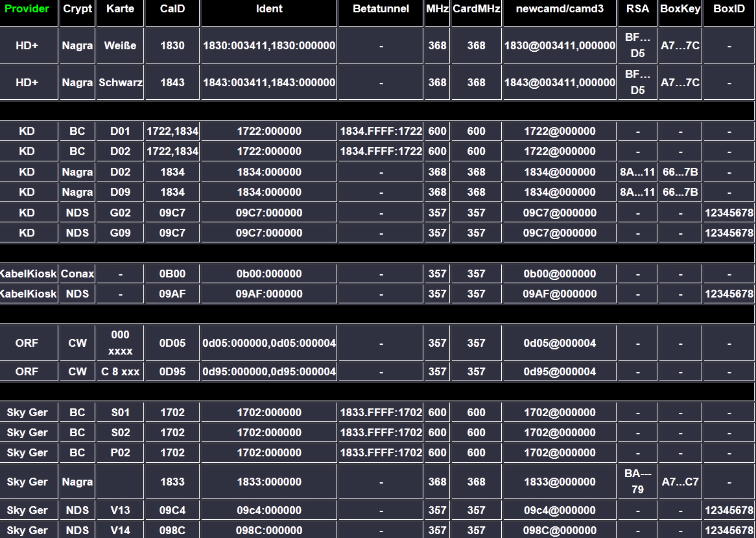Click the newcamd/camd3 column header
The image size is (756, 538).
560,9
